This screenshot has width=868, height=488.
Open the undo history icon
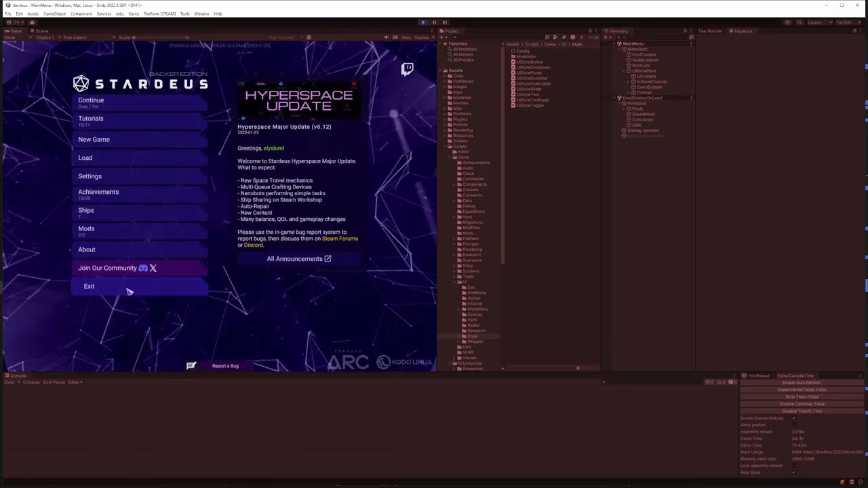click(x=787, y=22)
